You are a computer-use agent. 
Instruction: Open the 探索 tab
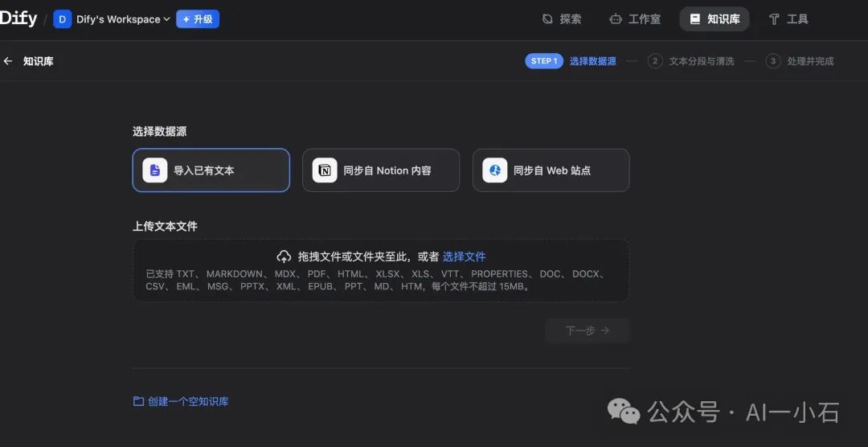[x=562, y=19]
